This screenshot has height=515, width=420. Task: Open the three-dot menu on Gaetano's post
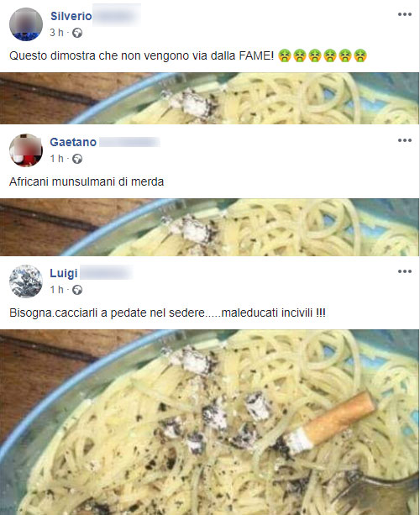tap(405, 140)
